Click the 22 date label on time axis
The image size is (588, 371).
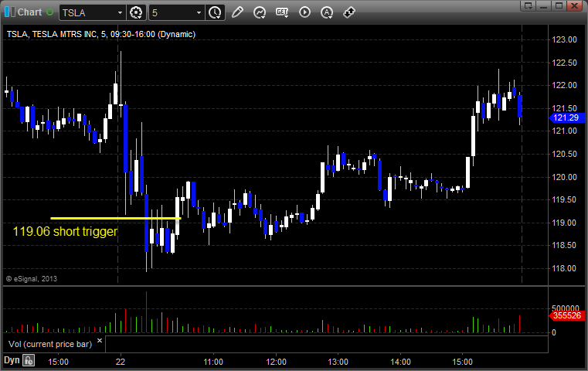tap(121, 362)
